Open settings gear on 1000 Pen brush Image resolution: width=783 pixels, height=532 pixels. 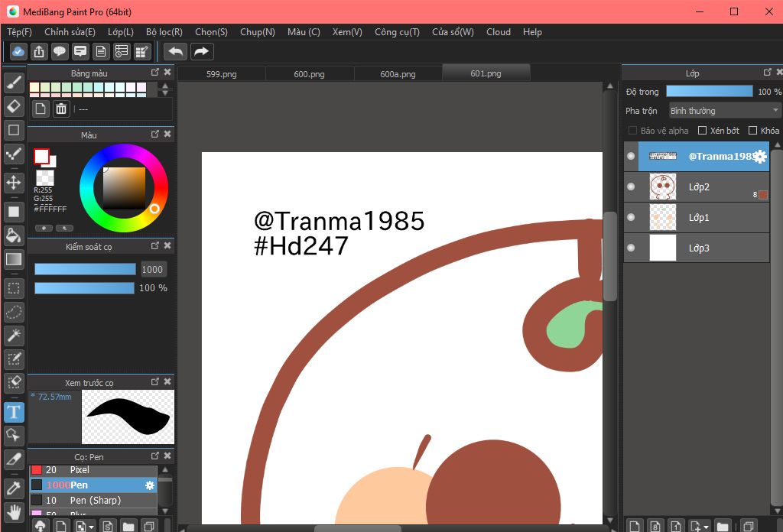coord(150,485)
